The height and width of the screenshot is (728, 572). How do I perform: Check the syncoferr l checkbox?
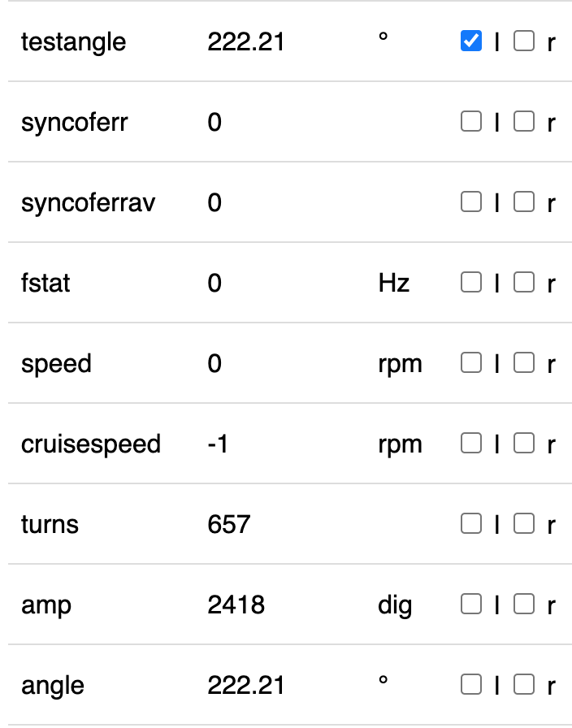(x=471, y=121)
